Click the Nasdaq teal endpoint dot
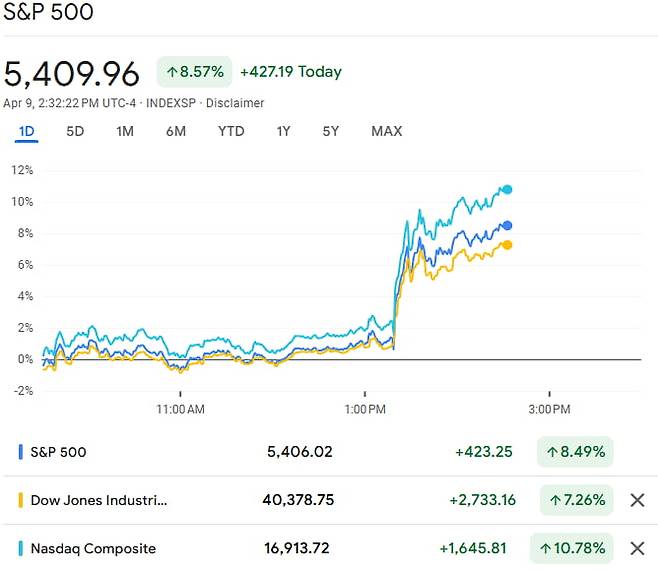 pos(507,189)
